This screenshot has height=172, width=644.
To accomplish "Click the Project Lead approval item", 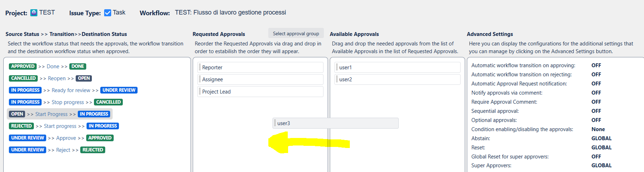I will click(260, 91).
